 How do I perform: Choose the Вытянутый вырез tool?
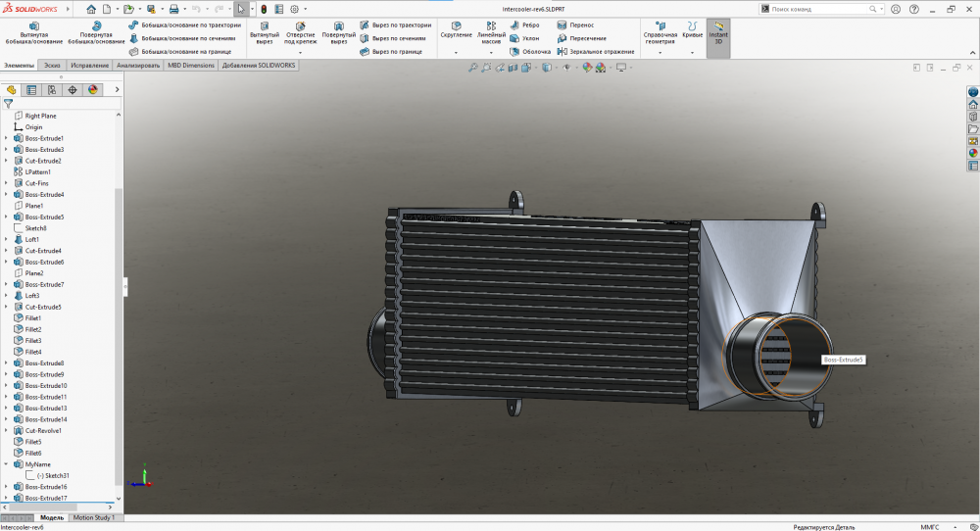tap(264, 32)
